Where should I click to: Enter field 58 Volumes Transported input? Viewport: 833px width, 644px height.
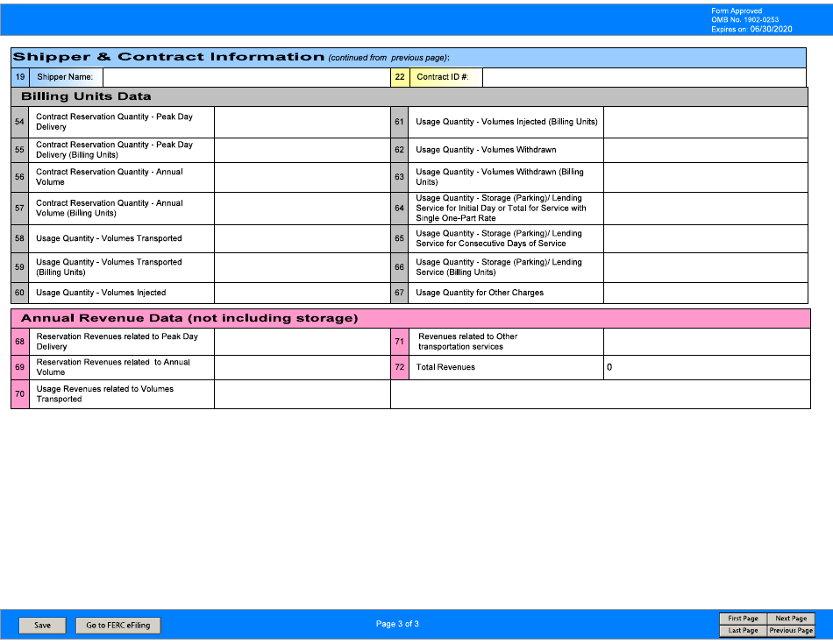pyautogui.click(x=302, y=238)
